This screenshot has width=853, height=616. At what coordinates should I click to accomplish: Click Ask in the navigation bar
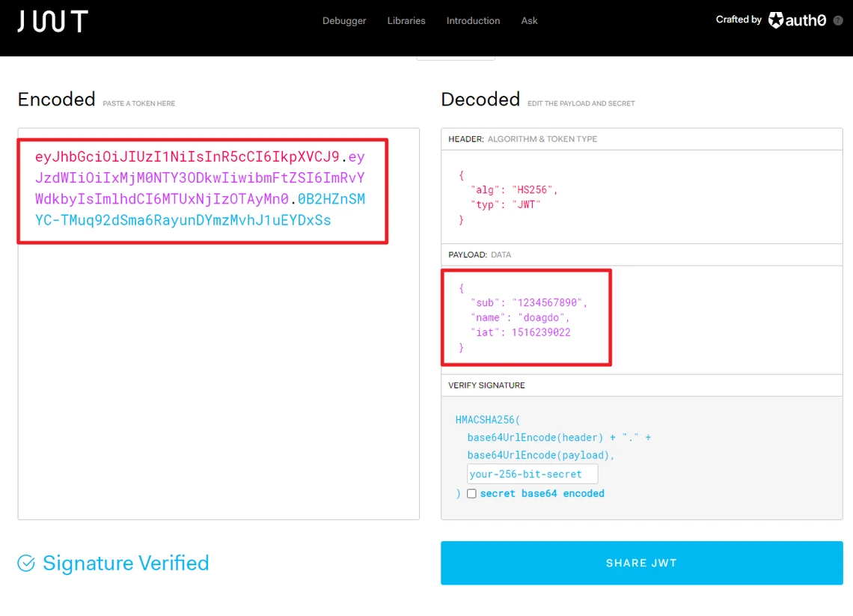[529, 21]
